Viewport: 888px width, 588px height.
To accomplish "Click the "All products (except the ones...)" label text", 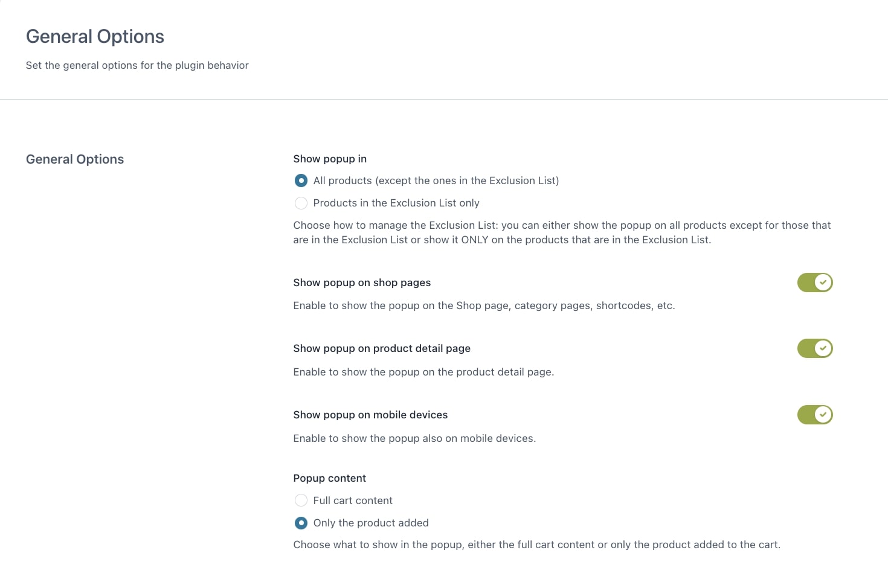I will (436, 181).
